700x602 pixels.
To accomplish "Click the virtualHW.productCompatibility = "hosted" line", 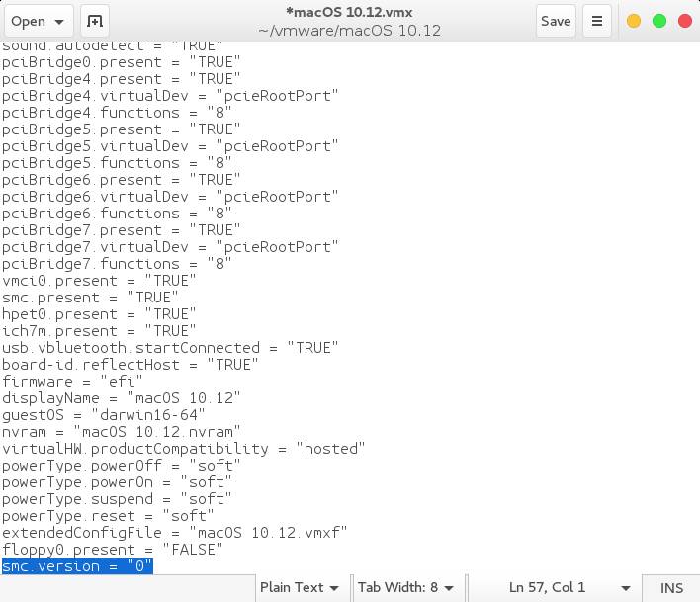I will pyautogui.click(x=184, y=449).
